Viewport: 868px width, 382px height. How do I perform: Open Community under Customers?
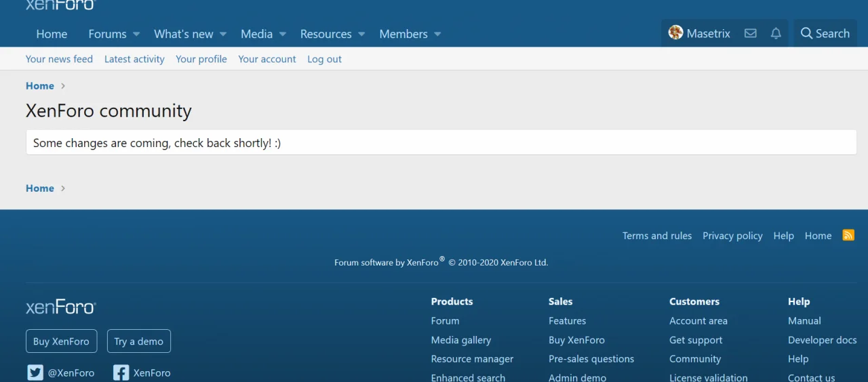click(695, 359)
